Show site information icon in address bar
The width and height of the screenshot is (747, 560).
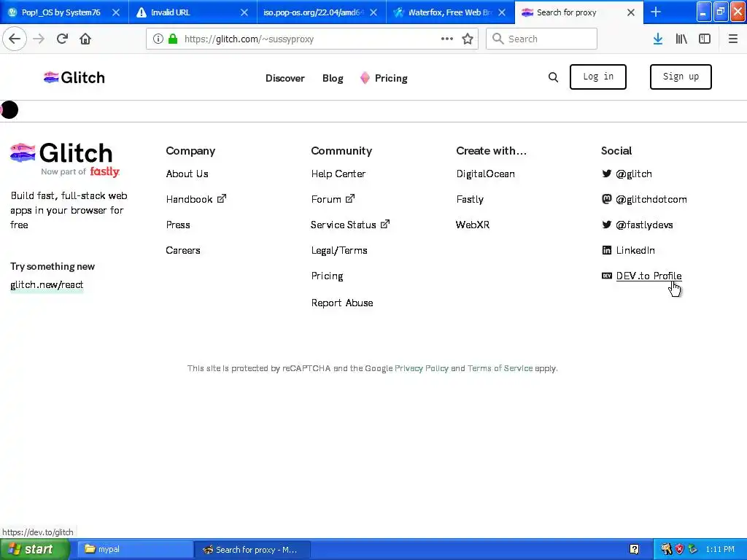(x=158, y=39)
